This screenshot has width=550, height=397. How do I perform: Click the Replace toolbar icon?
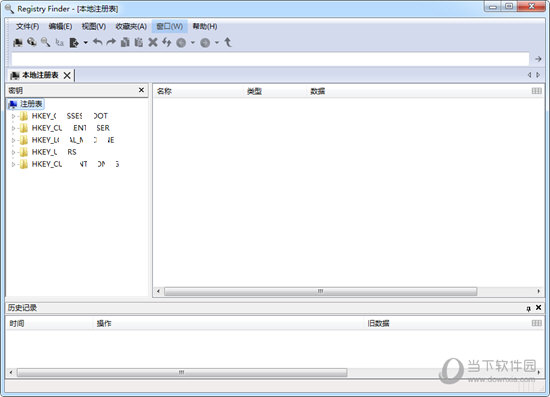(x=59, y=43)
